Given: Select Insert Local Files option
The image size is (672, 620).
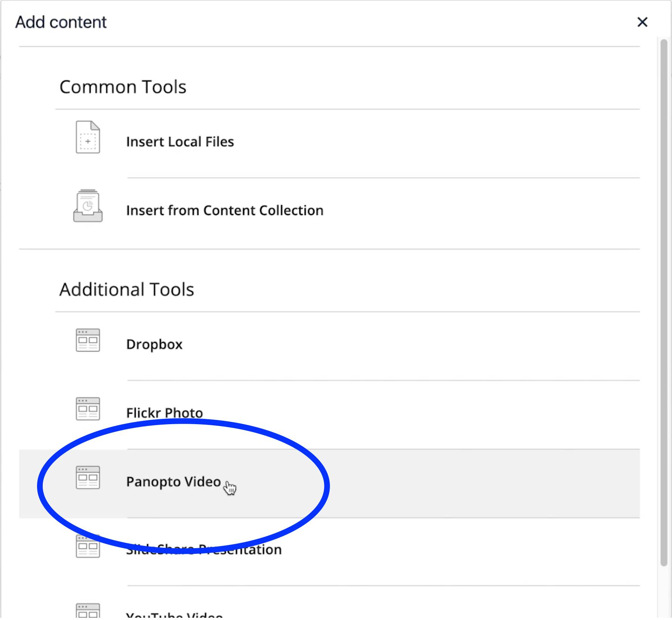Looking at the screenshot, I should pyautogui.click(x=180, y=142).
